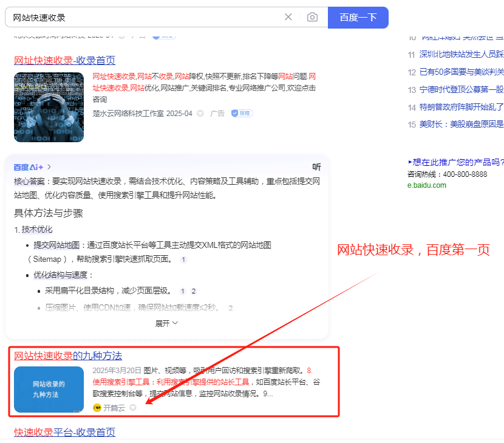Click the 百度AI logo in the answer card
This screenshot has width=504, height=443.
29,167
